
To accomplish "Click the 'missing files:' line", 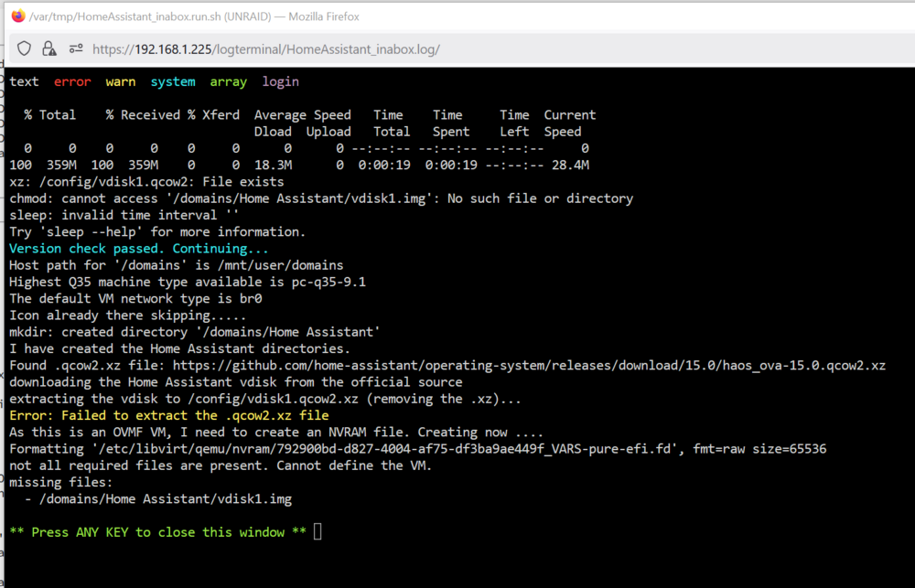I will 61,483.
